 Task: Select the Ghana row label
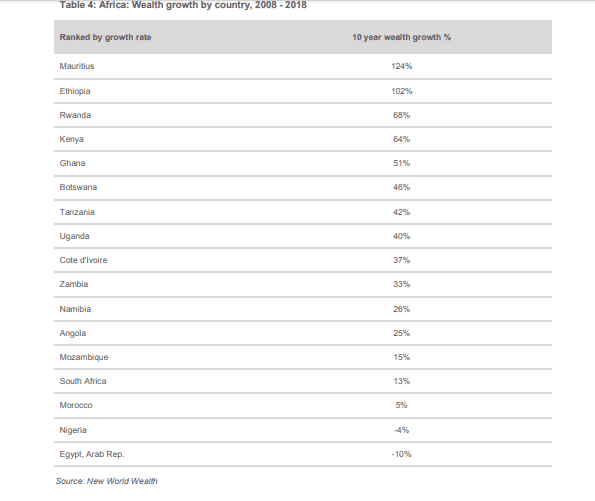coord(72,163)
